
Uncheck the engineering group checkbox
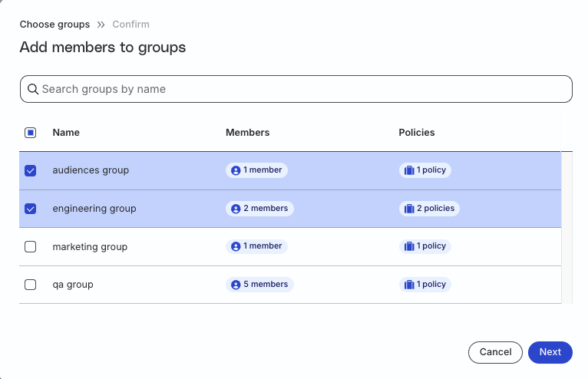click(x=31, y=209)
